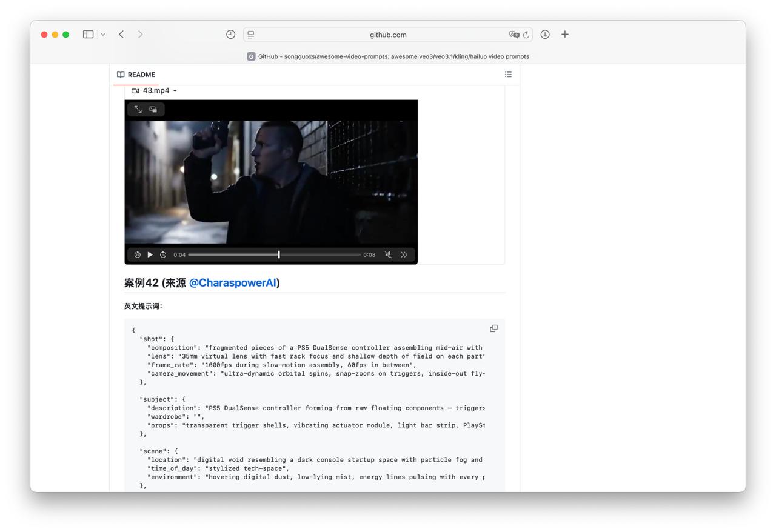The height and width of the screenshot is (532, 776).
Task: Skip forward 15 seconds in video
Action: click(163, 255)
